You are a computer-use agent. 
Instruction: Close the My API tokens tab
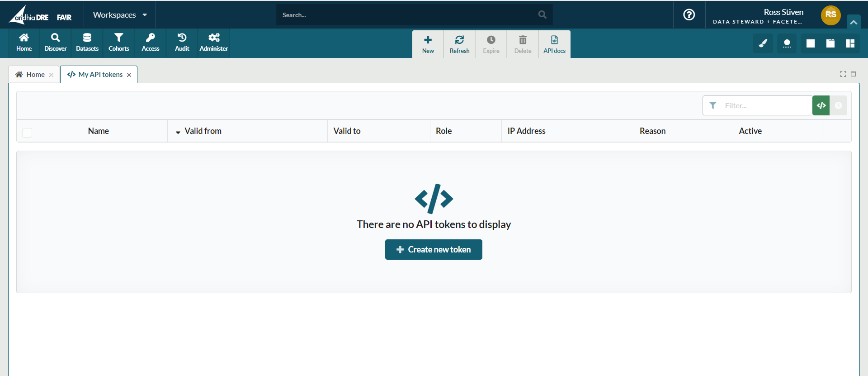click(x=129, y=75)
